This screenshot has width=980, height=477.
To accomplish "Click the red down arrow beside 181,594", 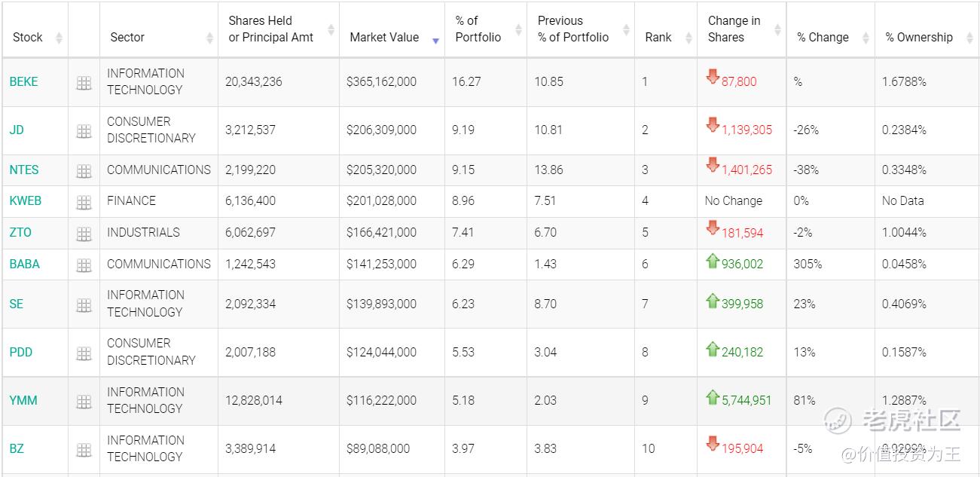I will click(x=713, y=227).
